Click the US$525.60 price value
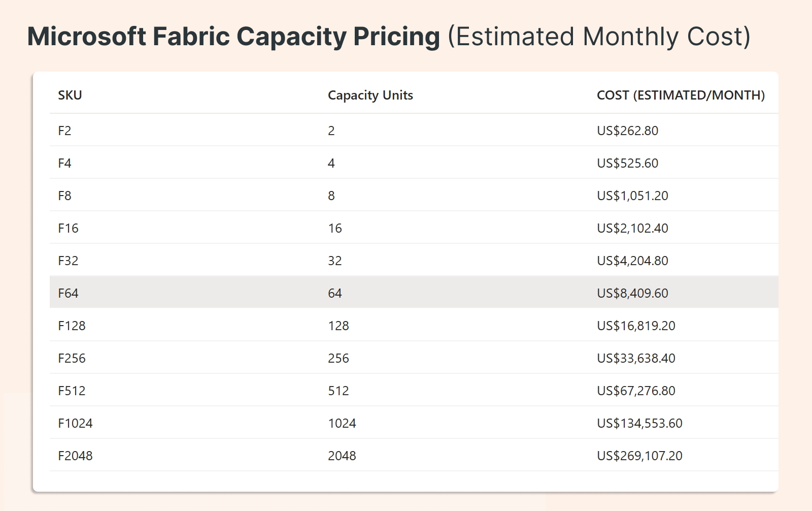812x511 pixels. tap(627, 164)
